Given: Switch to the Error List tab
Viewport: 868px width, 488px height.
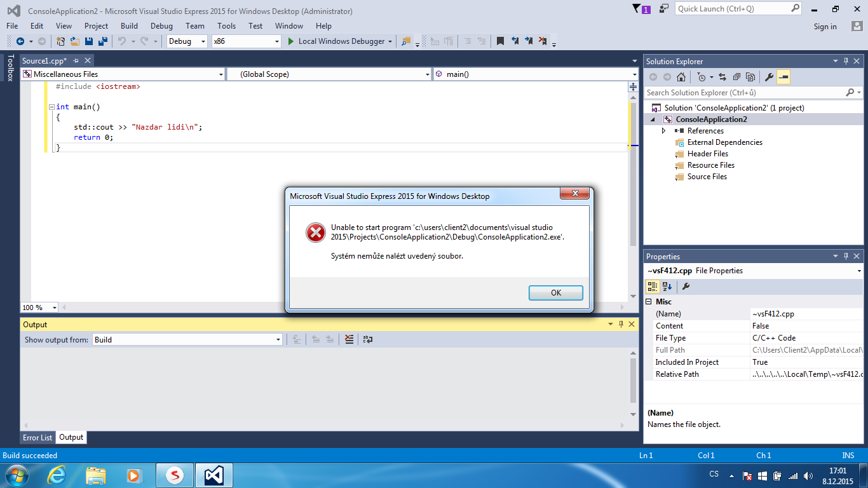Looking at the screenshot, I should coord(37,437).
